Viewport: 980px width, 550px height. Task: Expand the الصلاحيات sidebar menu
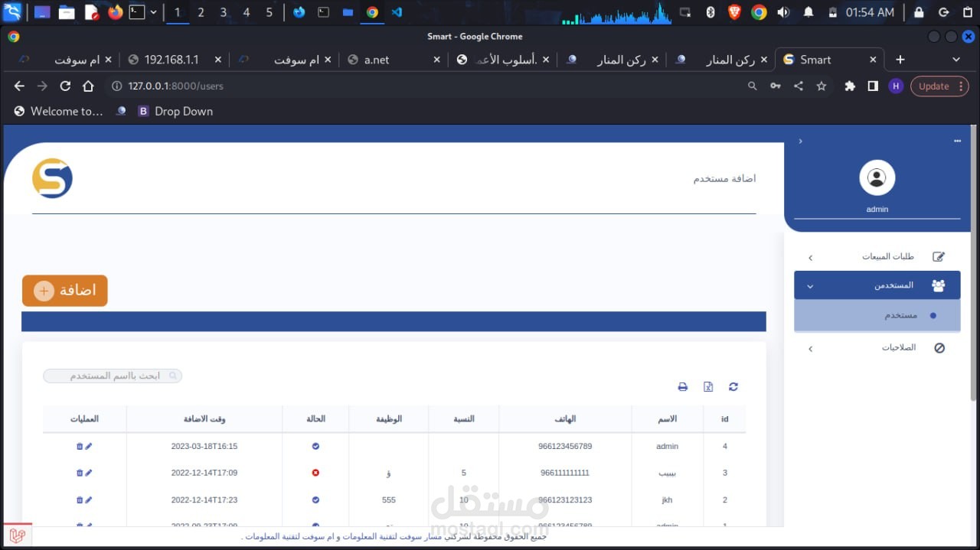point(877,348)
